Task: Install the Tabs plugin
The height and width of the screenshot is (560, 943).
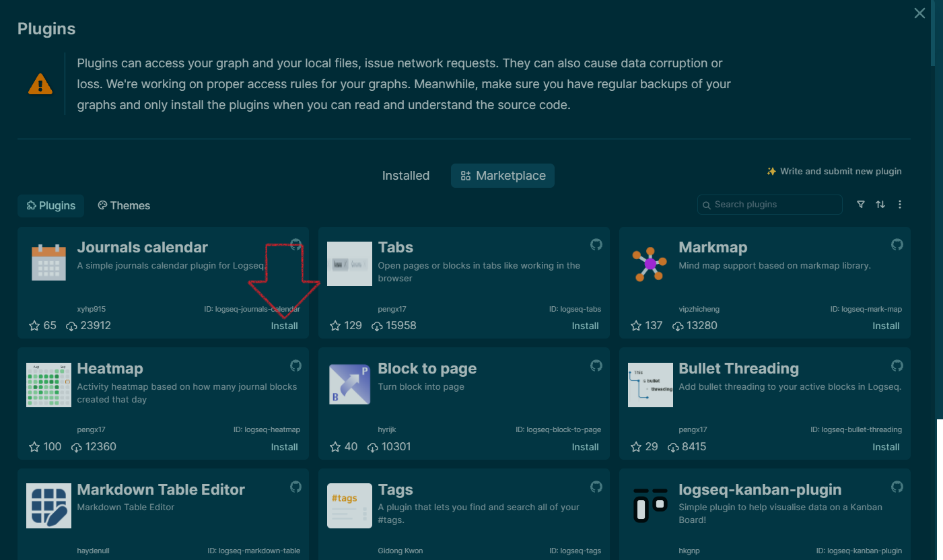Action: click(586, 326)
